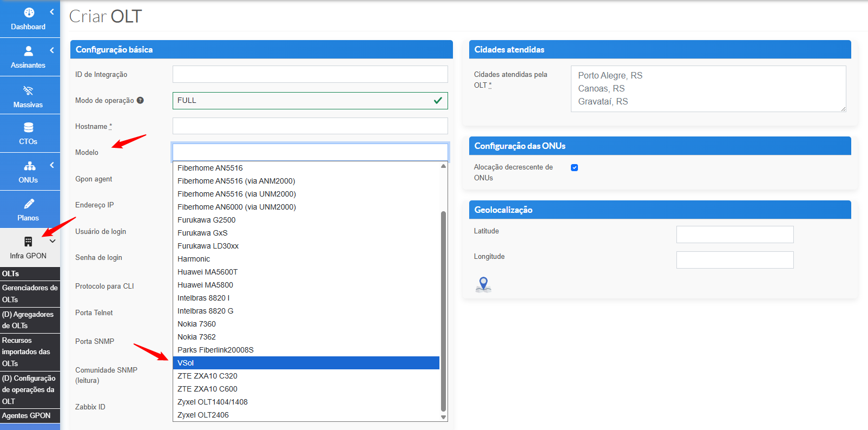Select Intelbras 8820 G model
Screen dimensions: 868x430
[306, 311]
